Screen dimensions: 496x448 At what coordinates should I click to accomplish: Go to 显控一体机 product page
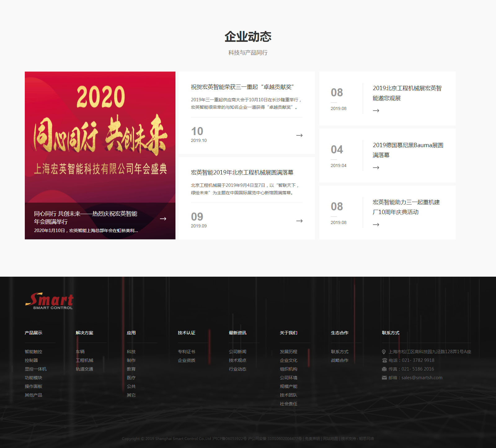coord(36,369)
